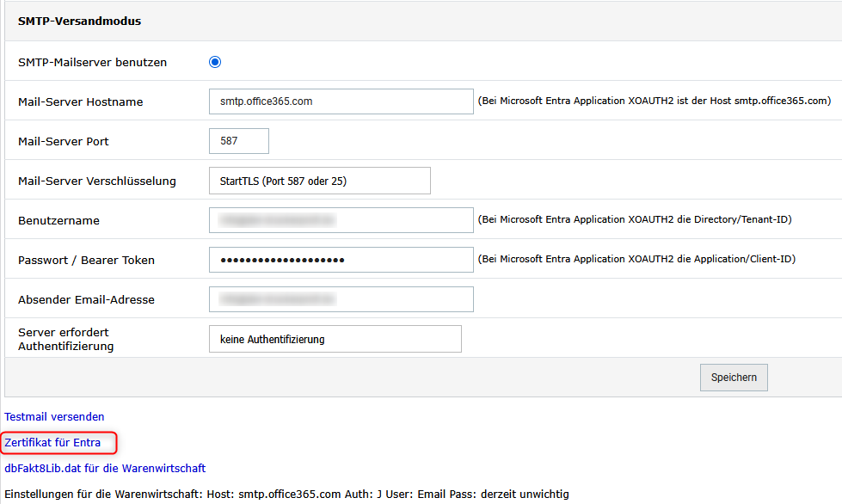Click the Directory/Tenant-ID hint text
The image size is (842, 504).
634,219
